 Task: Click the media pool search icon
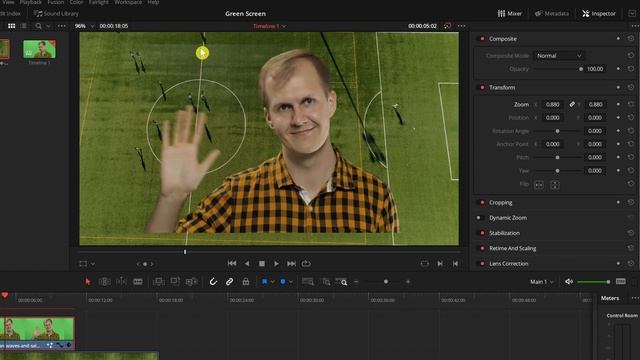[38, 26]
